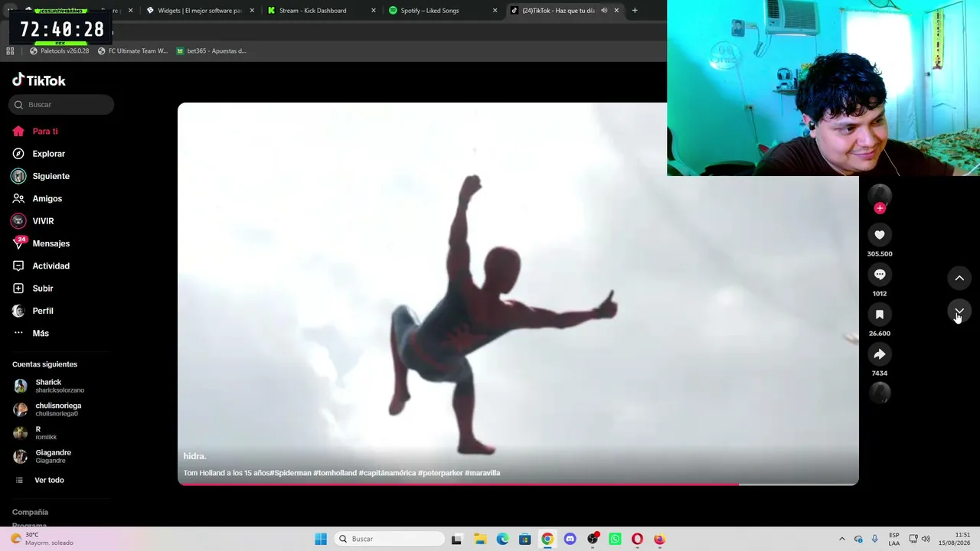
Task: Click the video progress bar
Action: [518, 484]
